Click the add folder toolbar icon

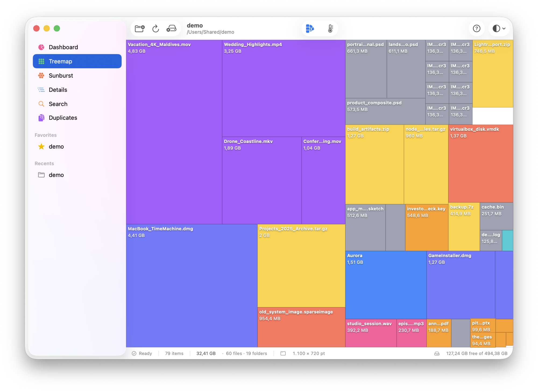[140, 28]
